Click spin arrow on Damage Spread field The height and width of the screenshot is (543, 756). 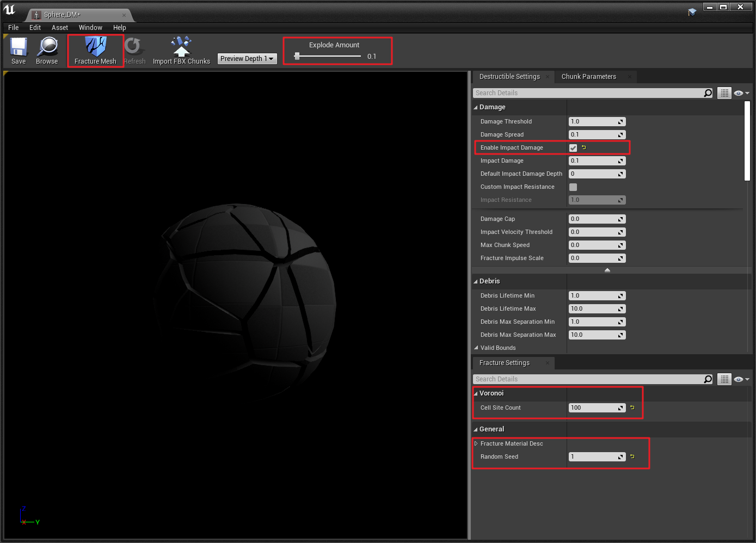(x=620, y=135)
